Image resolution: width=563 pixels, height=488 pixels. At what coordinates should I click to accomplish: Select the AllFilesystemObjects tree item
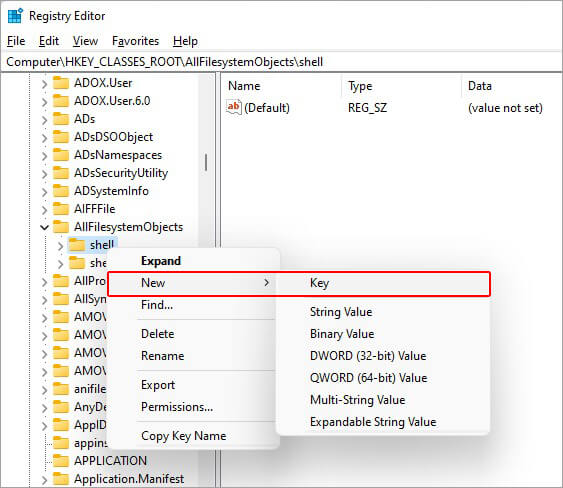pos(128,227)
